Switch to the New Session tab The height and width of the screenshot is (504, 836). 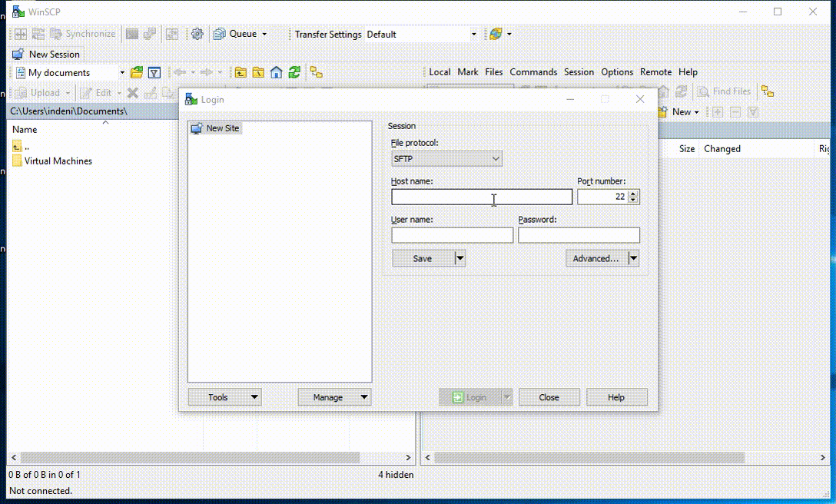[46, 55]
